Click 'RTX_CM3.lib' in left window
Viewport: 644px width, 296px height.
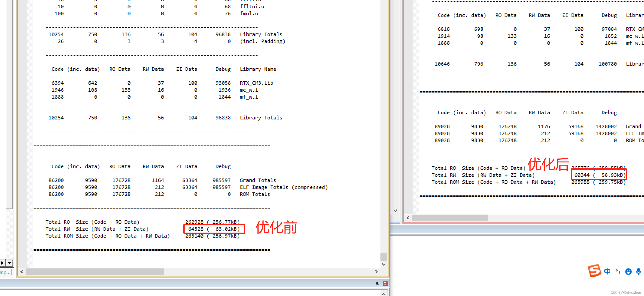pyautogui.click(x=257, y=83)
